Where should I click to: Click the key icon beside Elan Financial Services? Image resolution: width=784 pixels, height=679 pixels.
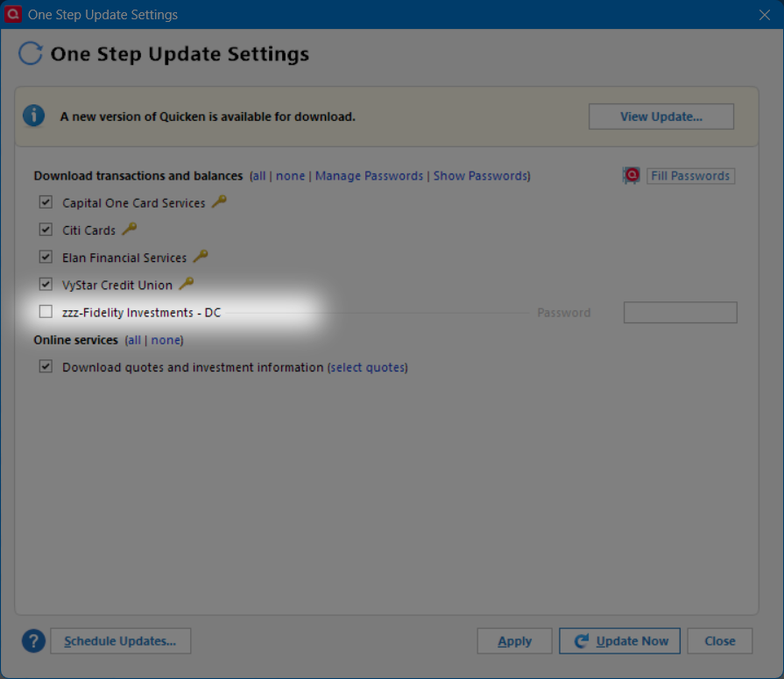click(x=201, y=257)
